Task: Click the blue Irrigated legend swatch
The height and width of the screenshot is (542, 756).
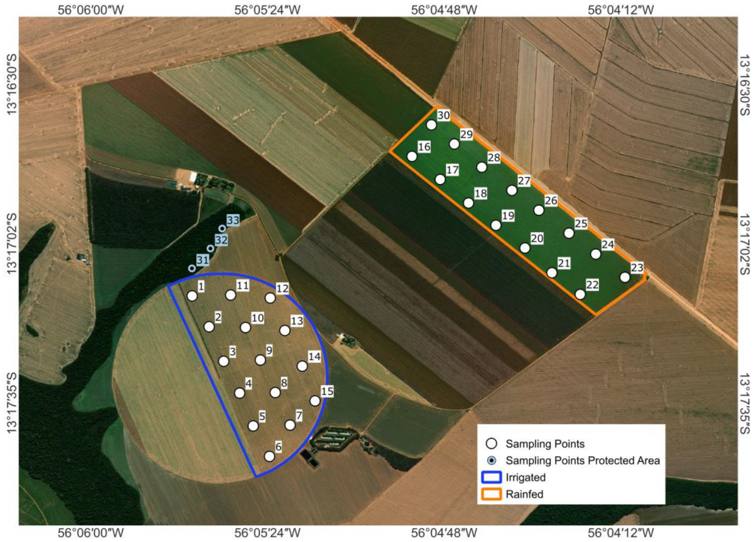Action: [x=491, y=478]
